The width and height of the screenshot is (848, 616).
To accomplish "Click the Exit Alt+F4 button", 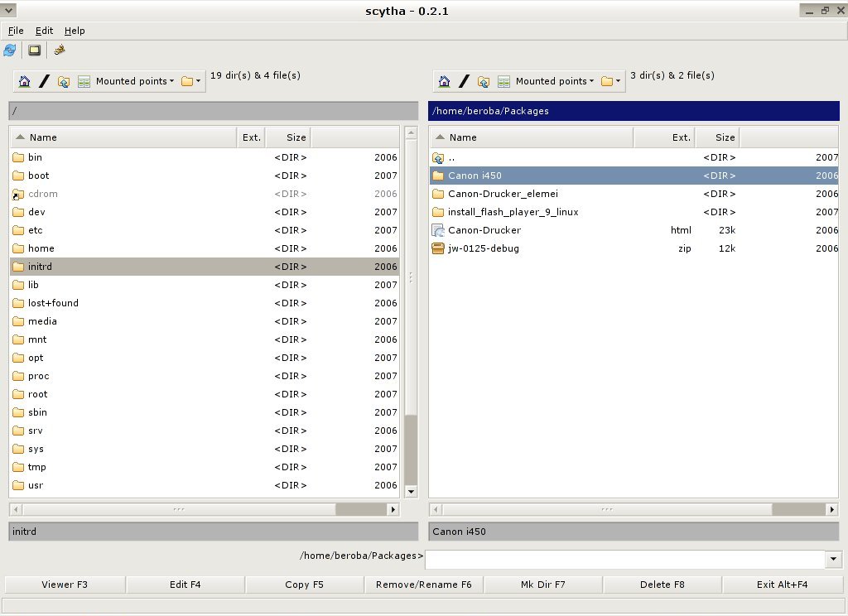I will tap(782, 585).
